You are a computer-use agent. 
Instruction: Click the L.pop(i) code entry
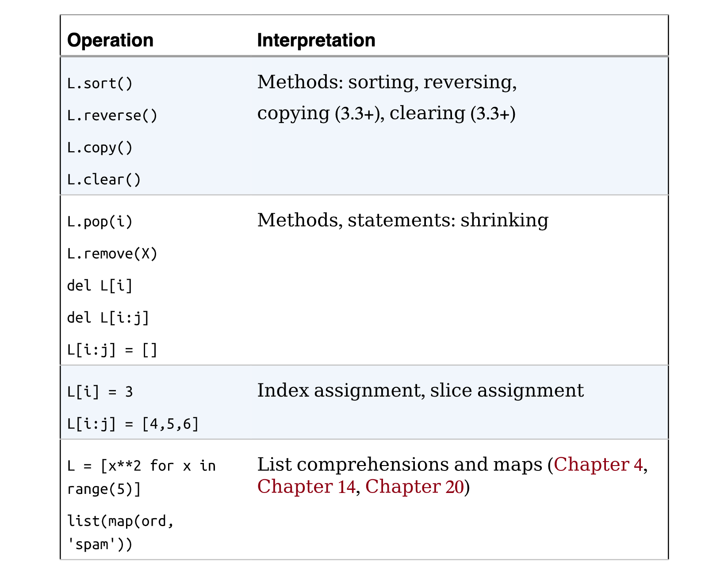tap(100, 222)
